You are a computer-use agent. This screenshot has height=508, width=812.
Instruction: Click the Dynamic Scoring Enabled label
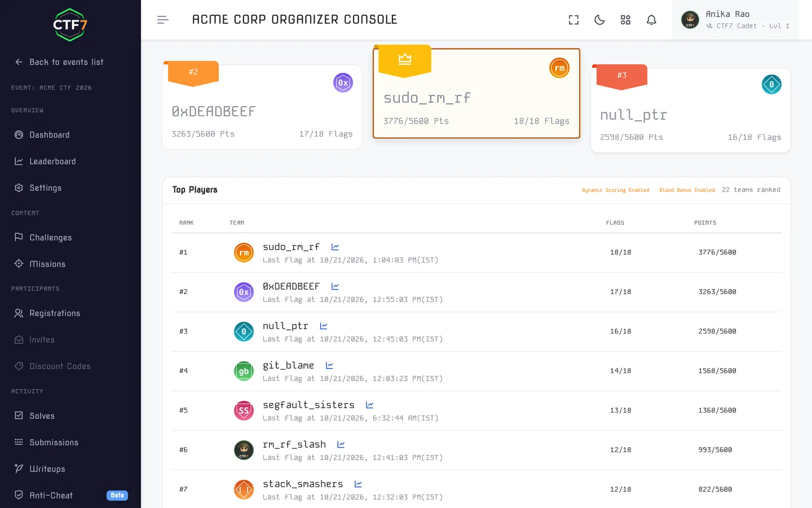[616, 190]
